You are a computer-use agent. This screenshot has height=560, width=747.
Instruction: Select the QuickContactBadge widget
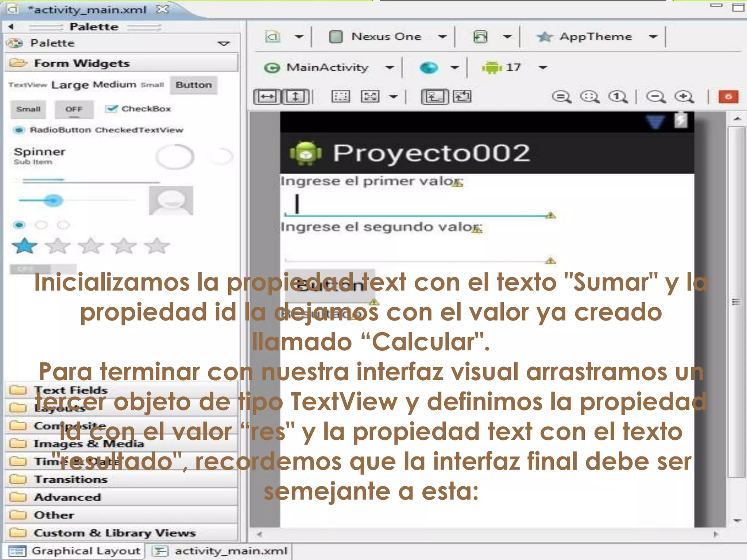[x=171, y=201]
